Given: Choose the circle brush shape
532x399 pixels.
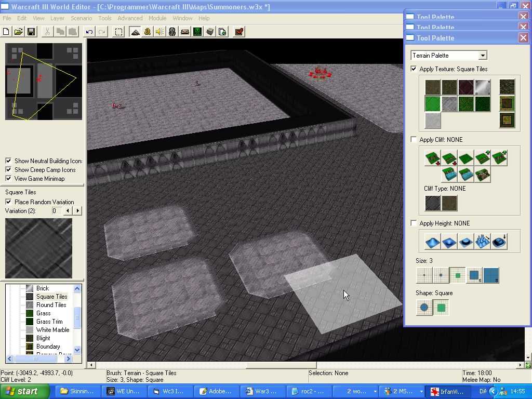Looking at the screenshot, I should coord(424,308).
